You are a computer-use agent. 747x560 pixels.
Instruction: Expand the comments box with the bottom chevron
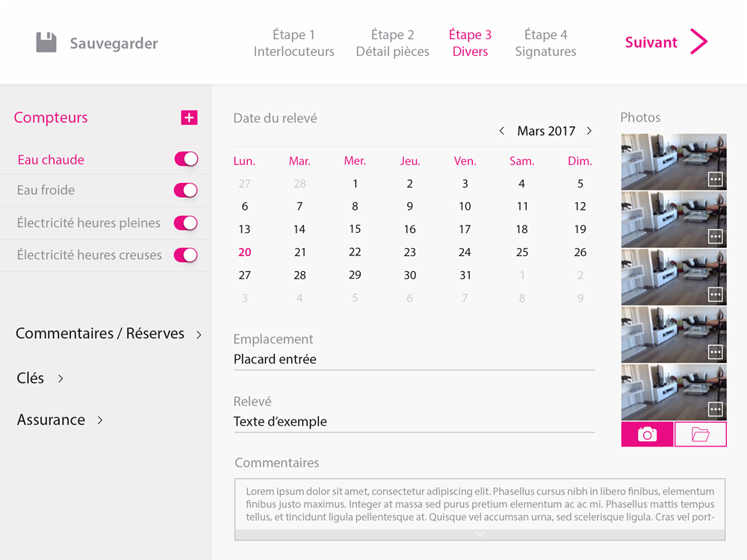[x=480, y=535]
